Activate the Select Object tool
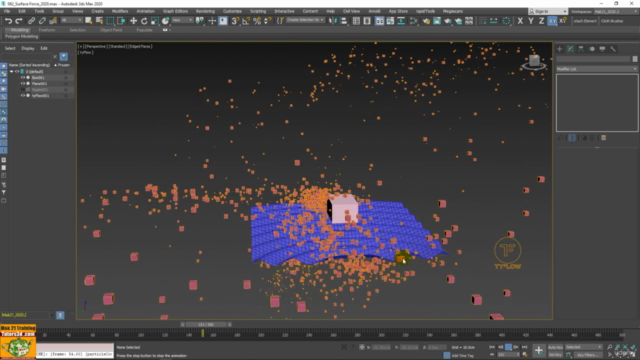 coord(89,21)
